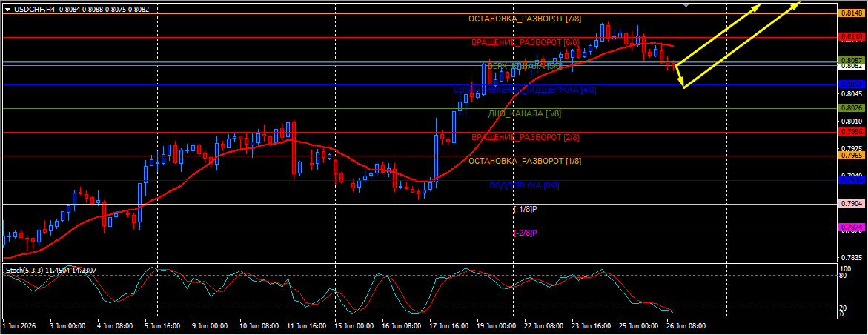Screen dimensions: 868x335
Task: Click the white 0.8082 current price tag
Action: tap(852, 67)
